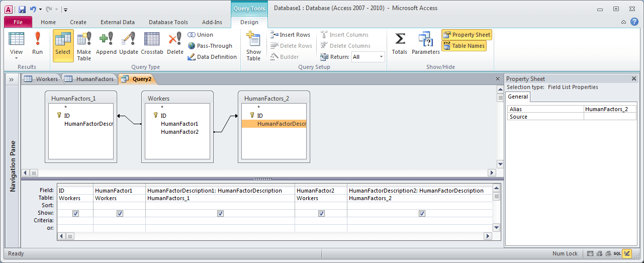Click the View datasheet icon

[16, 39]
